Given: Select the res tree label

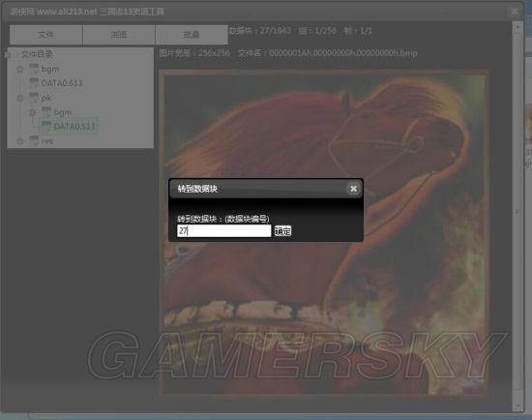Looking at the screenshot, I should pyautogui.click(x=46, y=141).
